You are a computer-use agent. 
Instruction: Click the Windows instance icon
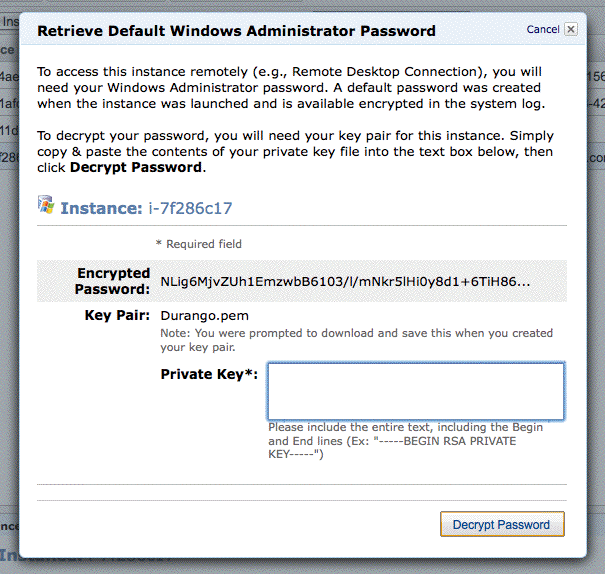[46, 205]
